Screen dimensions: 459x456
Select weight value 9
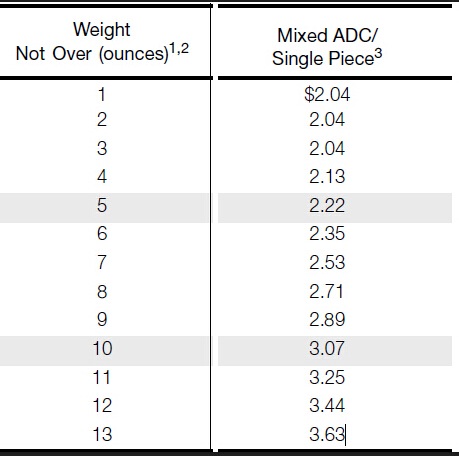point(102,319)
